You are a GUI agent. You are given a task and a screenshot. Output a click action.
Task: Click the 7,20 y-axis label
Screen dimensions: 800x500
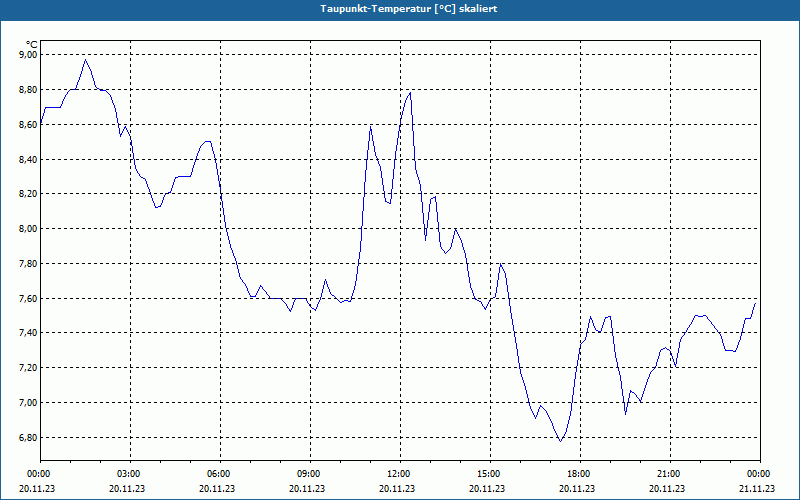coord(29,368)
